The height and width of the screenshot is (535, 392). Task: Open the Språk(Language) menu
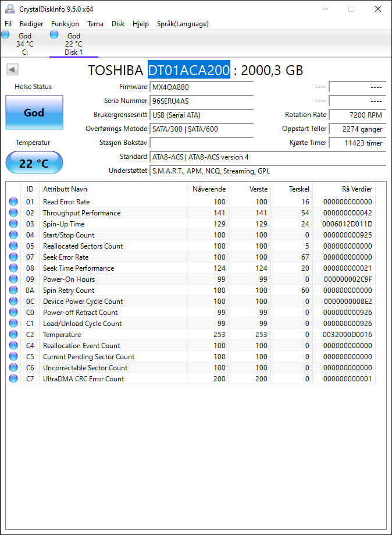coord(183,24)
